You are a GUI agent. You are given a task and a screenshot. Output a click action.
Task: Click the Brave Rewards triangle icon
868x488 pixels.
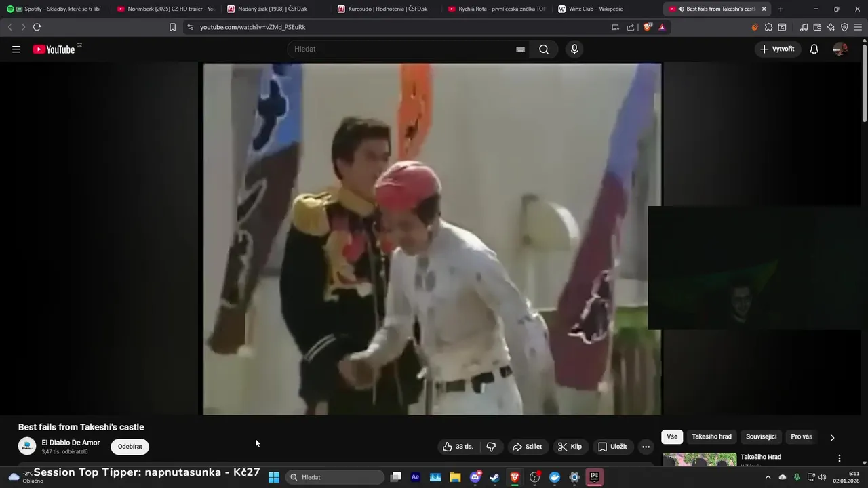click(x=662, y=27)
